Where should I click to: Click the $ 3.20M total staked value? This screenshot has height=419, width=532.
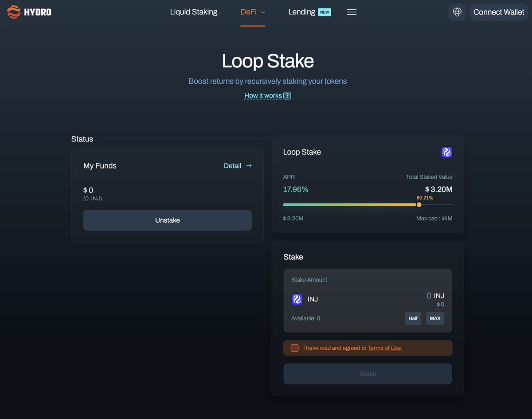[438, 189]
